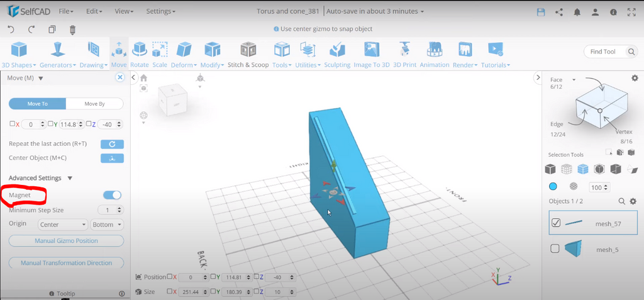The width and height of the screenshot is (644, 300).
Task: Click the info icon in header
Action: 613,12
